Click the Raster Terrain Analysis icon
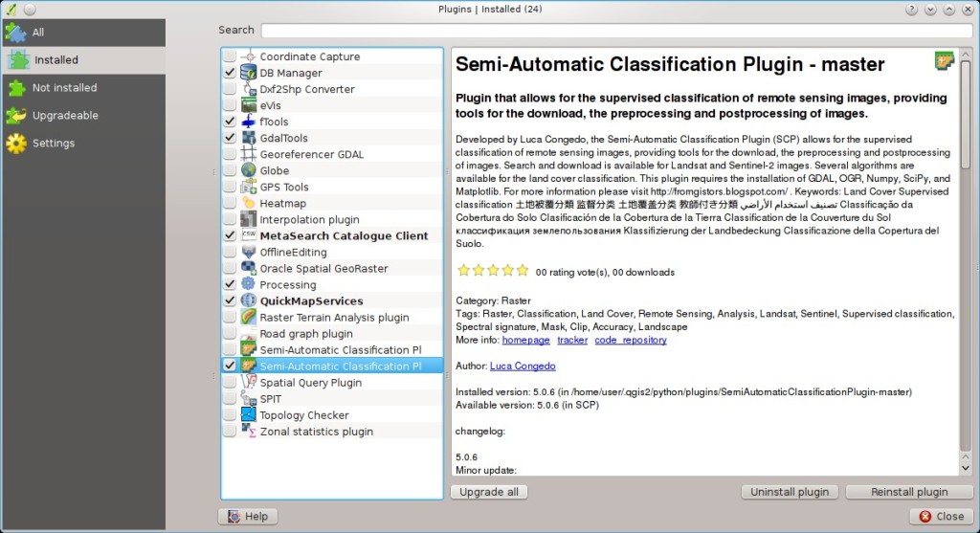Image resolution: width=980 pixels, height=533 pixels. pyautogui.click(x=249, y=317)
